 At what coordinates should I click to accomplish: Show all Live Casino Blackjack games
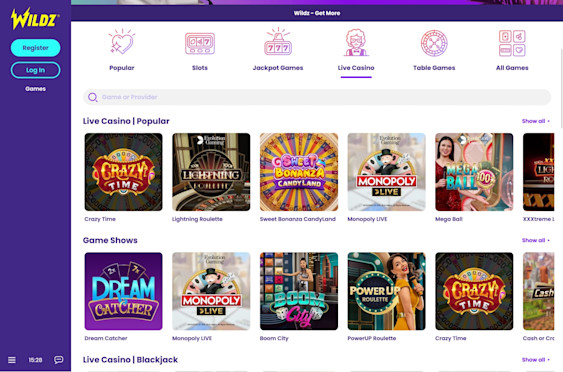point(535,359)
